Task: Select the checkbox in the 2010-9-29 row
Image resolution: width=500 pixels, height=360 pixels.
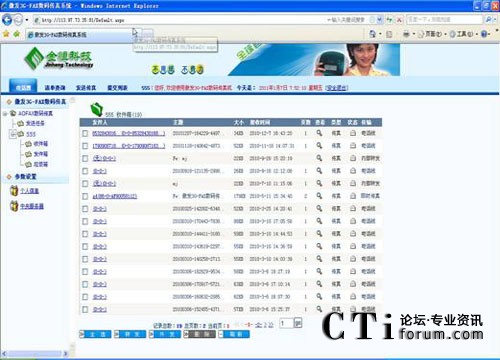Action: (x=85, y=158)
